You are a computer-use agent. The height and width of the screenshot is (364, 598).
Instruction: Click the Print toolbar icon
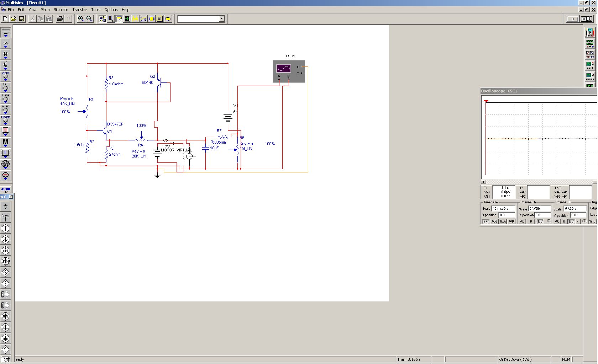coord(59,19)
